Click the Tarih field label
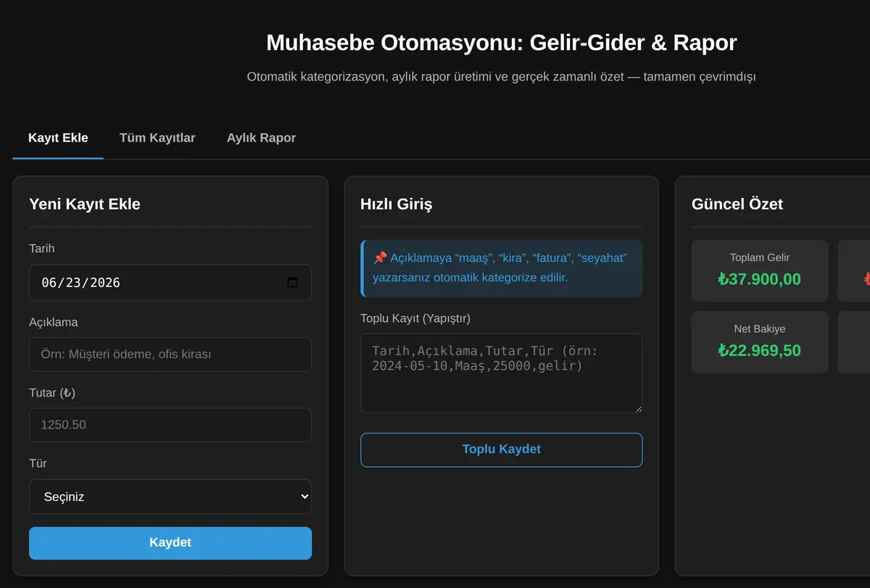This screenshot has height=588, width=870. click(x=42, y=248)
